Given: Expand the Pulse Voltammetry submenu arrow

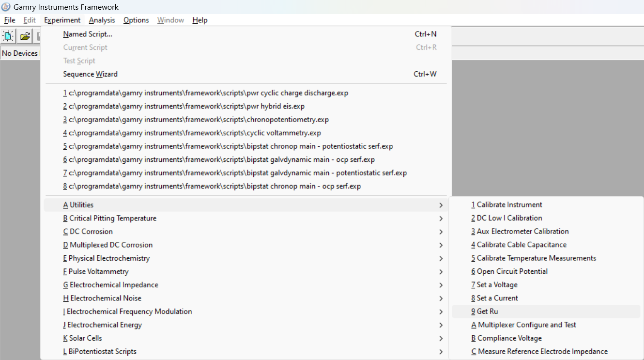Looking at the screenshot, I should tap(441, 272).
